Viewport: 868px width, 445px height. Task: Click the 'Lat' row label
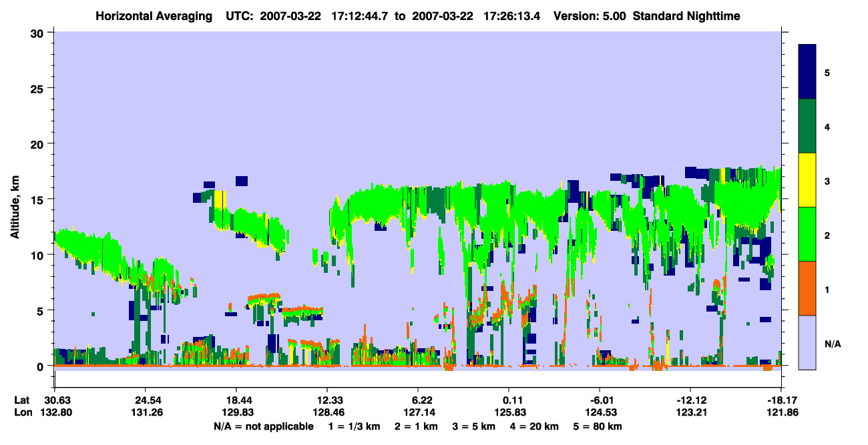tap(23, 400)
